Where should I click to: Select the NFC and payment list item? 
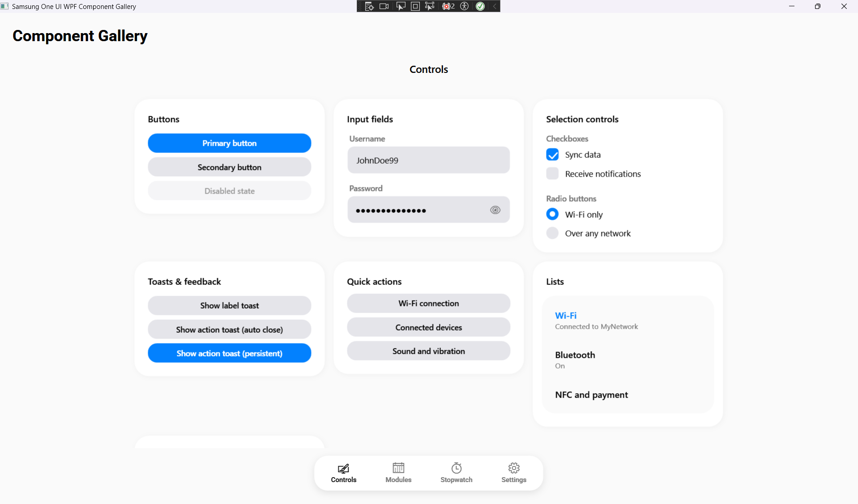point(627,395)
